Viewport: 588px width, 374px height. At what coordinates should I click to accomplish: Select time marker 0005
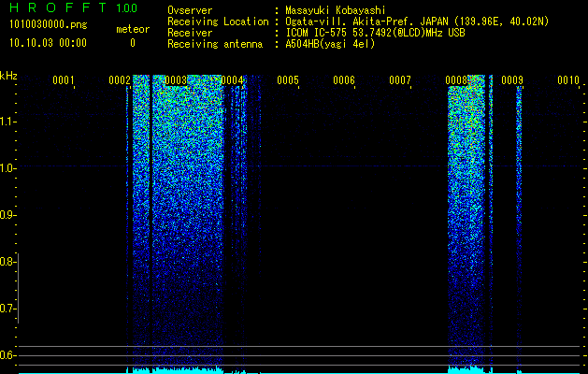click(x=288, y=80)
